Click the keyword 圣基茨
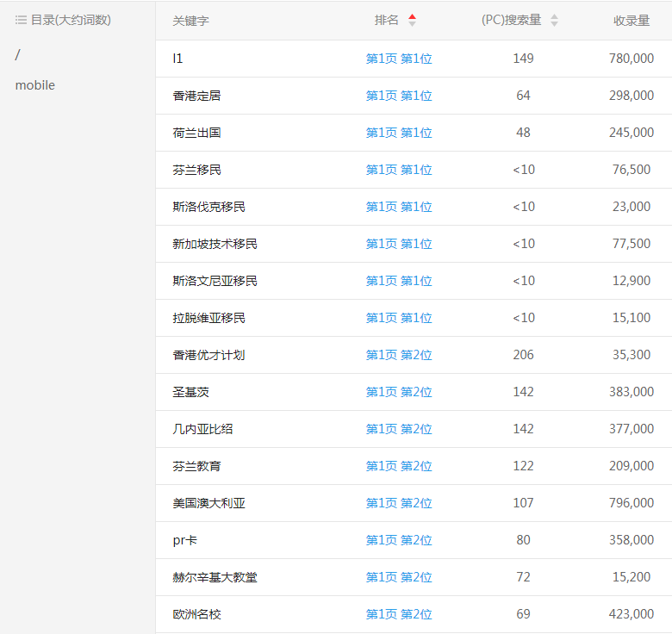 [190, 392]
